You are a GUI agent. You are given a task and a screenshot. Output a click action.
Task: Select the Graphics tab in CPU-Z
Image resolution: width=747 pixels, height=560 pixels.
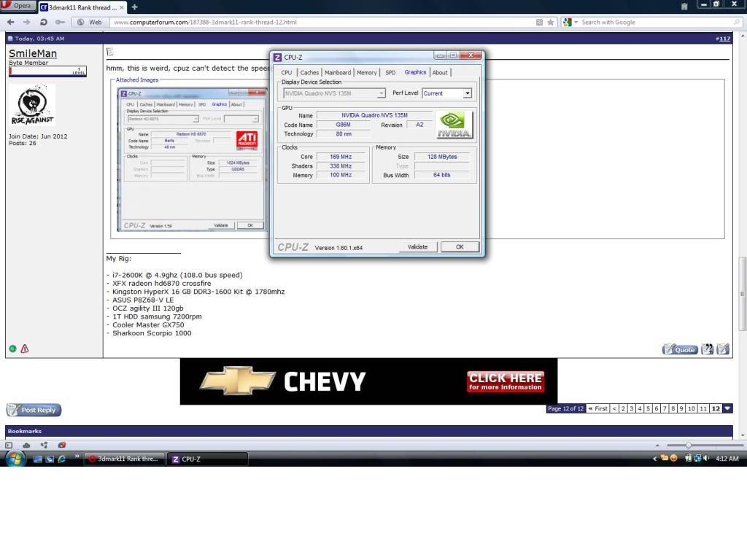(x=415, y=72)
